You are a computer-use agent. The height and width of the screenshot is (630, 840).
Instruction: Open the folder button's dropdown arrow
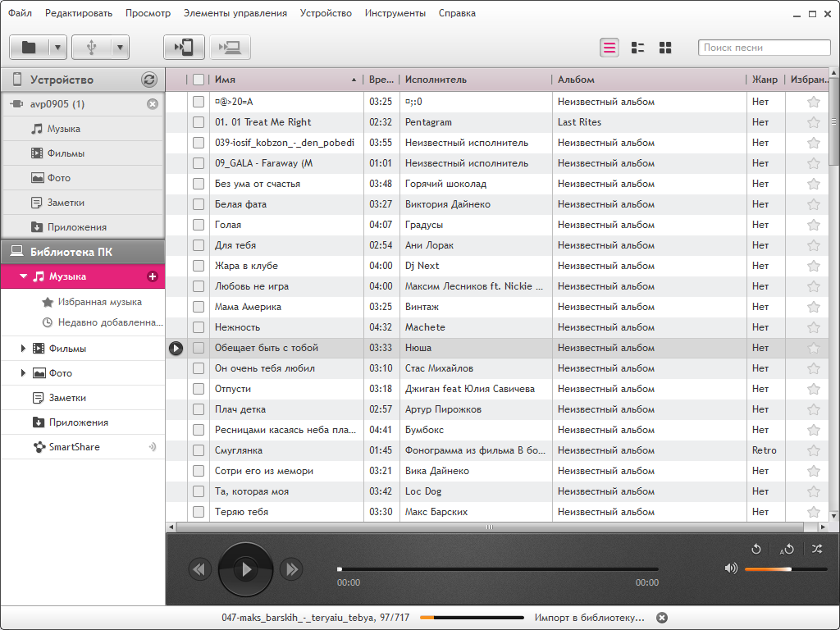[58, 48]
